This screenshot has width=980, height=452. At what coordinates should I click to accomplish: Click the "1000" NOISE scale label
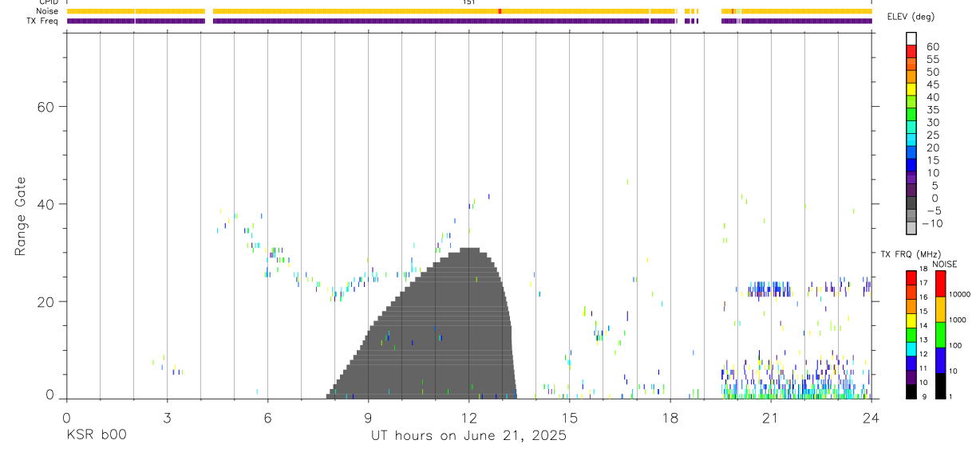coord(958,320)
